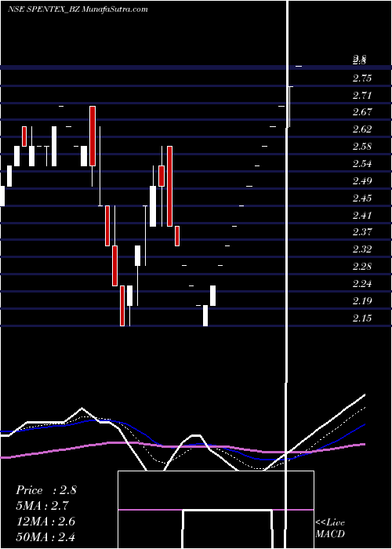Select the white candle reaching the 2.15 line on the right
The width and height of the screenshot is (392, 549).
click(x=205, y=315)
